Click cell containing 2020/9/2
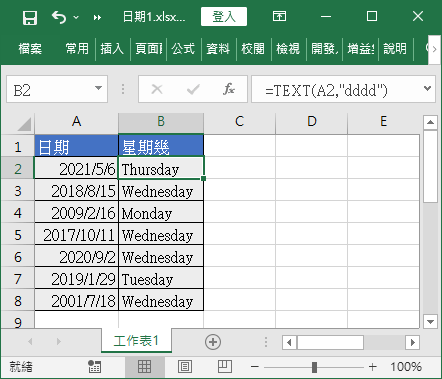This screenshot has width=442, height=379. (x=76, y=256)
